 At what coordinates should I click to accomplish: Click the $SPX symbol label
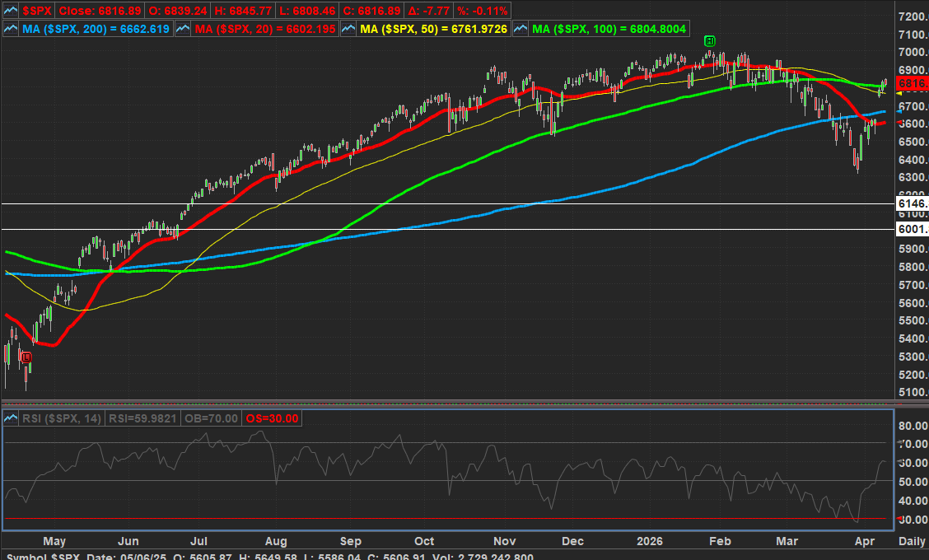point(39,11)
